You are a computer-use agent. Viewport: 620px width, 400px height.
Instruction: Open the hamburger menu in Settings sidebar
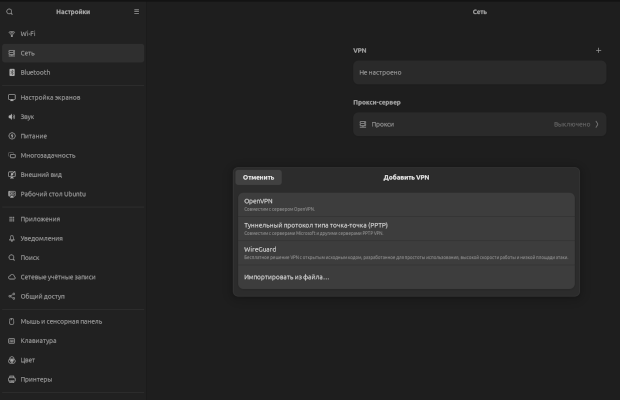(136, 12)
